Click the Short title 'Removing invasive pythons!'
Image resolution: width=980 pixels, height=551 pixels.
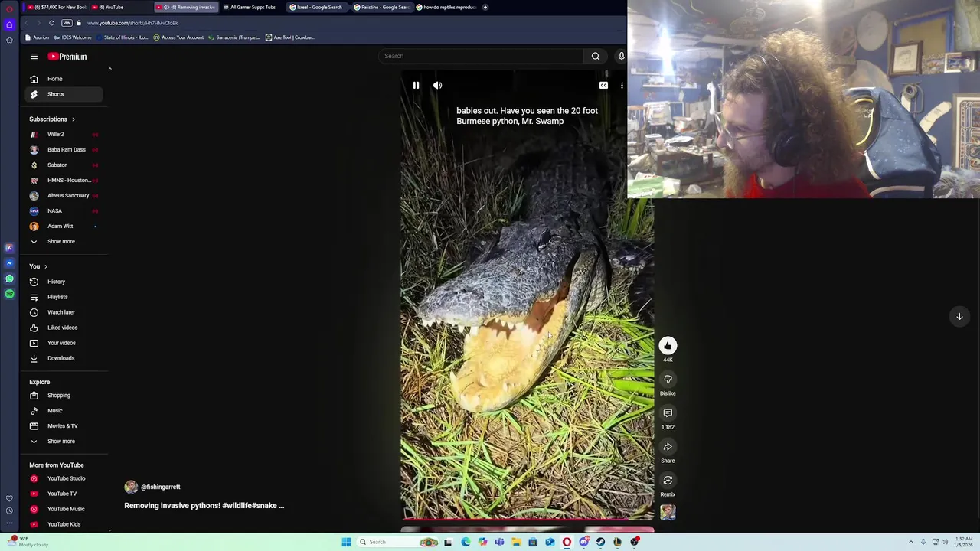point(204,506)
